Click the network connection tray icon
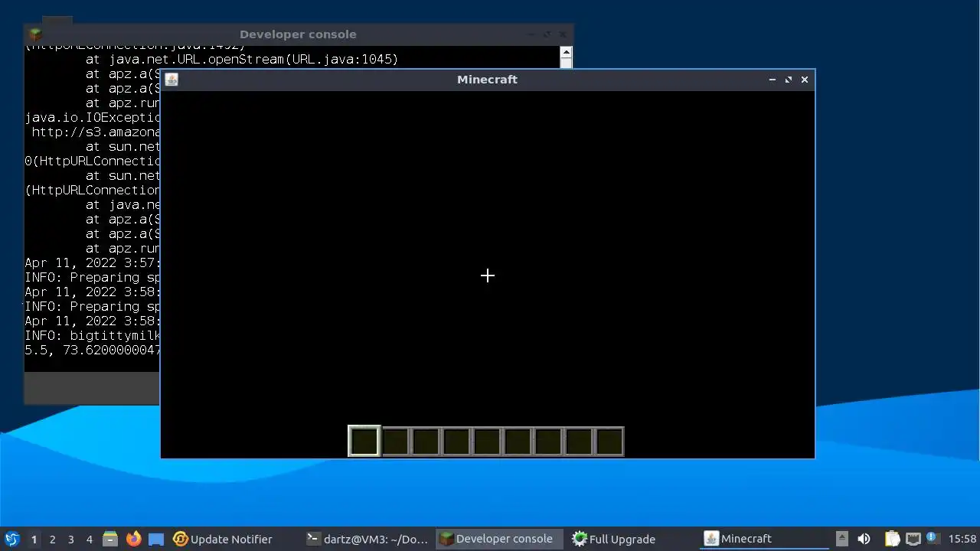Image resolution: width=980 pixels, height=551 pixels. click(913, 539)
